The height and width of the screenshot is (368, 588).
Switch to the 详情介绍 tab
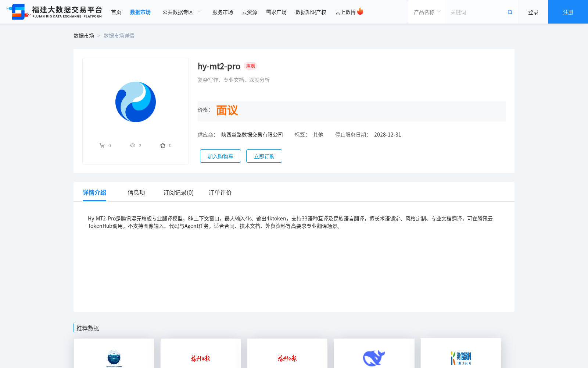click(94, 192)
